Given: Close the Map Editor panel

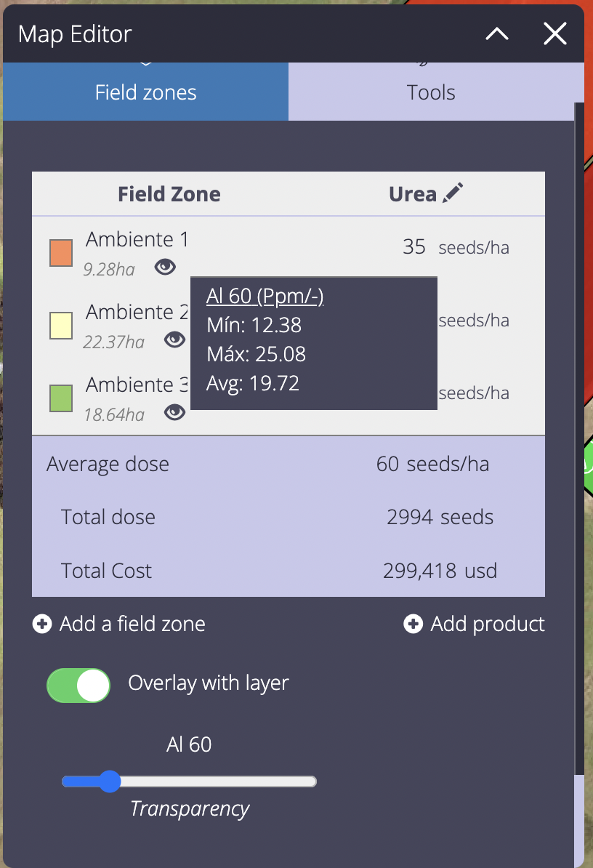Looking at the screenshot, I should [554, 33].
